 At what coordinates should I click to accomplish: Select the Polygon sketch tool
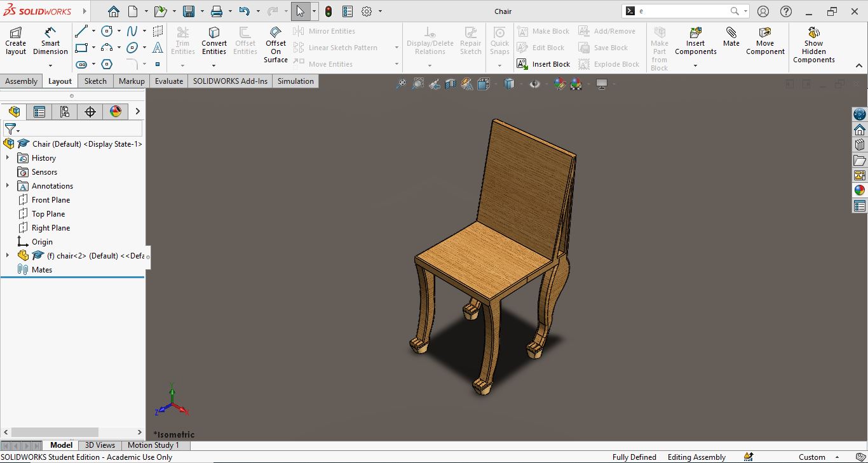[x=107, y=64]
